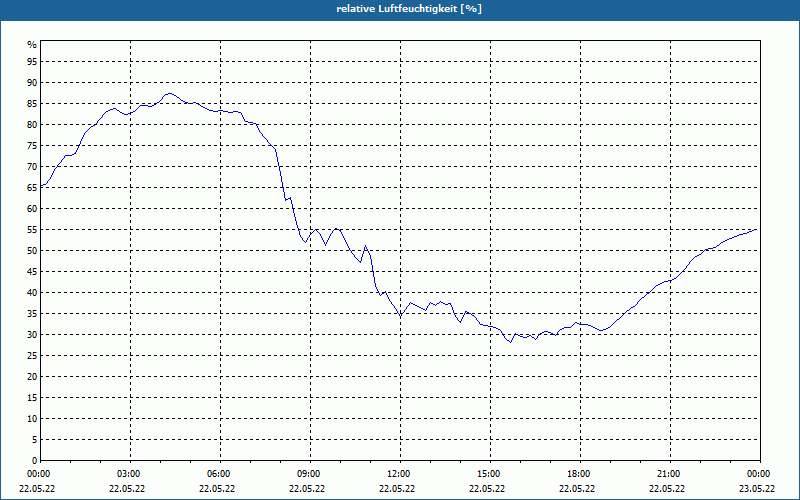Click the "%" unit label on the y-axis
The image size is (800, 500).
point(32,45)
